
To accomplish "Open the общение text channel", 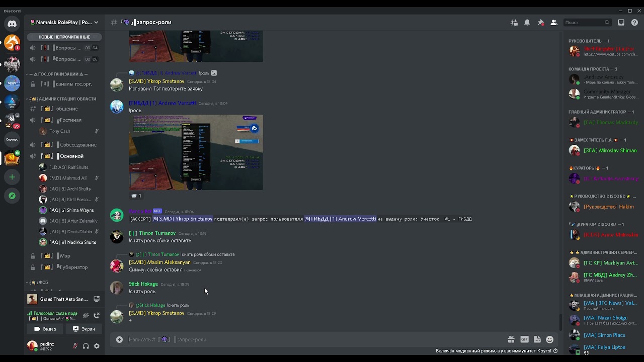I will point(64,109).
